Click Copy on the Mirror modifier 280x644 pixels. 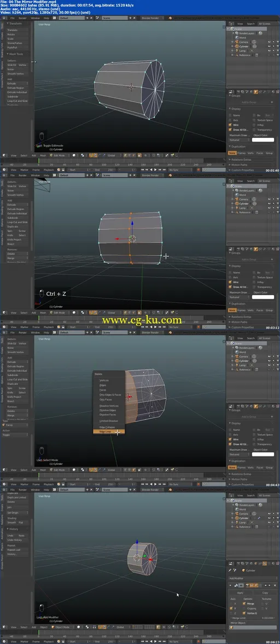pyautogui.click(x=265, y=593)
